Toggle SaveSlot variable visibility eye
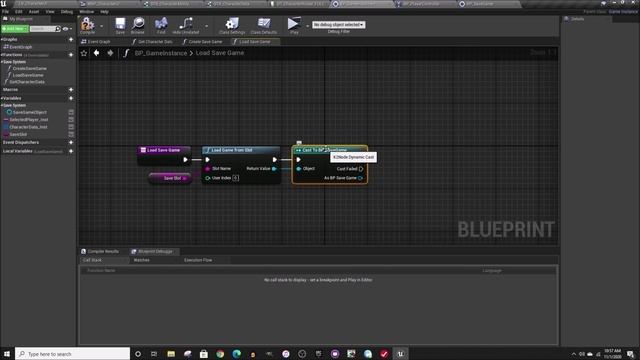 point(71,134)
